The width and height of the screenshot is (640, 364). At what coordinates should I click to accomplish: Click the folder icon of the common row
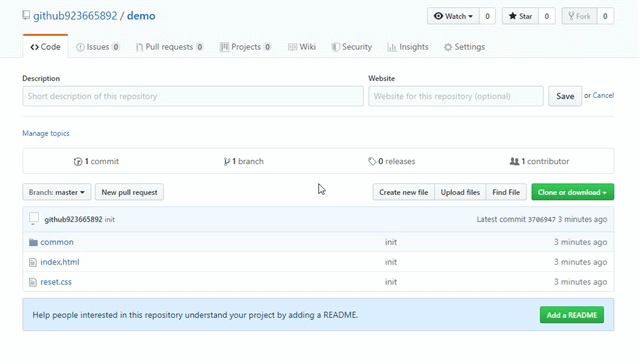coord(33,242)
